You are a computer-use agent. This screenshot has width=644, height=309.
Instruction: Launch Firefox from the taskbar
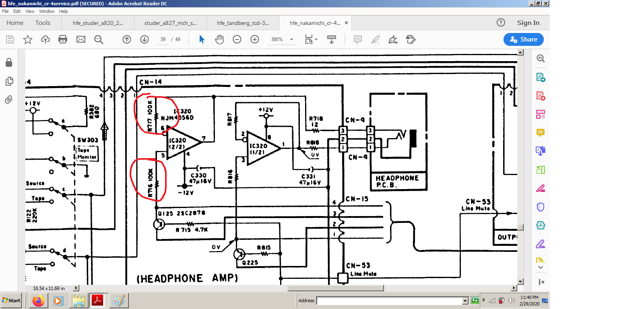(x=39, y=301)
